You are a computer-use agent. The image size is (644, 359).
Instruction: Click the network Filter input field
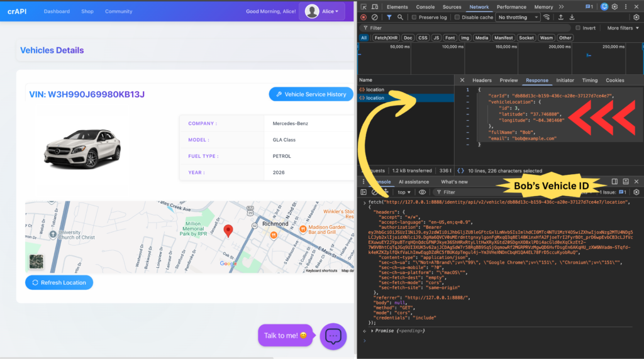point(465,28)
